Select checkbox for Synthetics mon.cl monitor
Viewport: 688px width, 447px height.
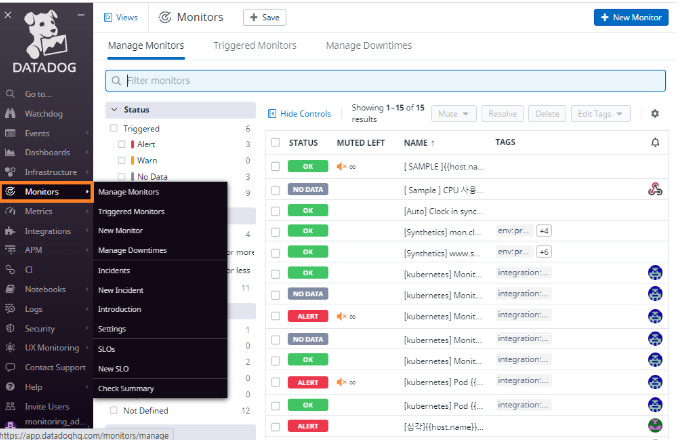[276, 232]
